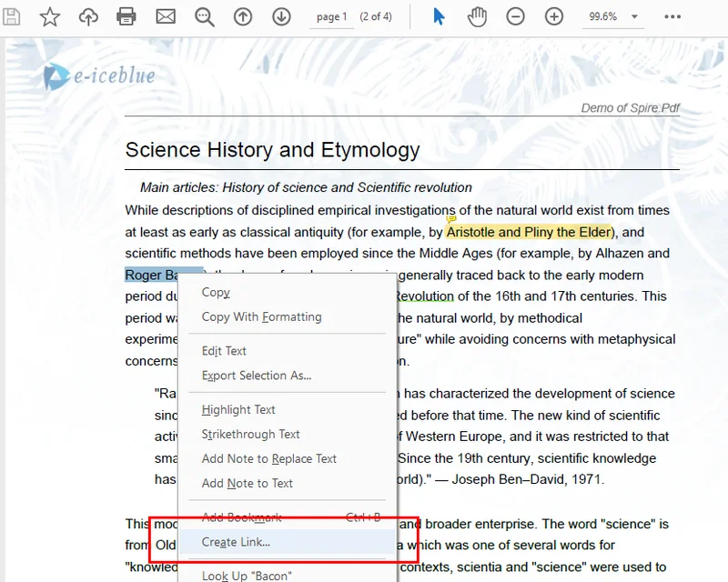Zoom out using the minus button
The height and width of the screenshot is (582, 728).
click(x=515, y=16)
